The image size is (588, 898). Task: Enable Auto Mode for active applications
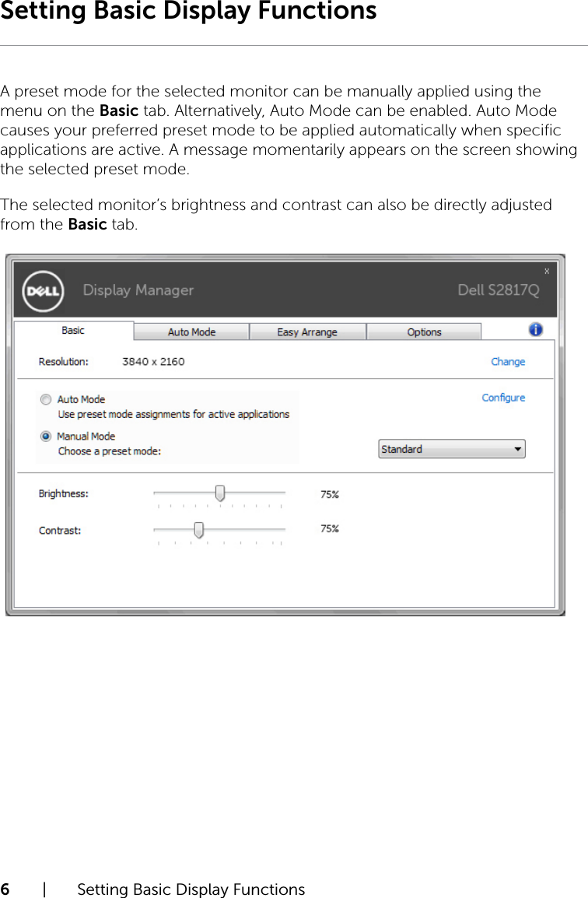[46, 399]
